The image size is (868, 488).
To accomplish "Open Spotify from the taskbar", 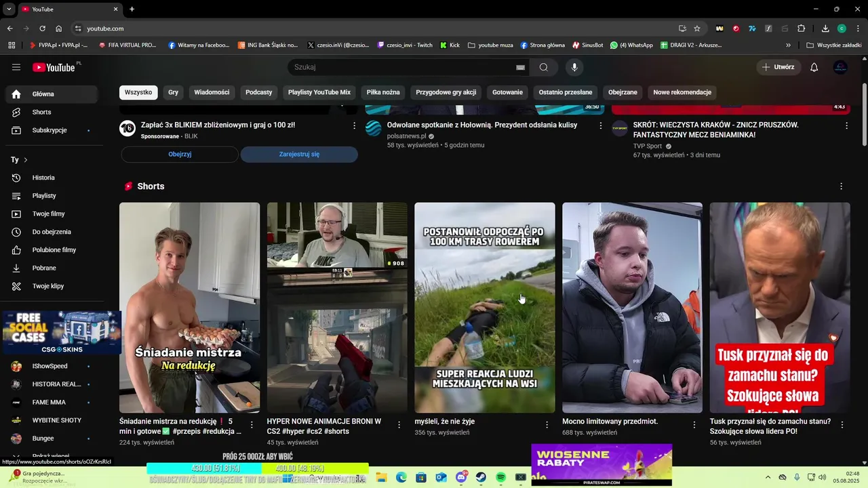I will click(x=501, y=478).
